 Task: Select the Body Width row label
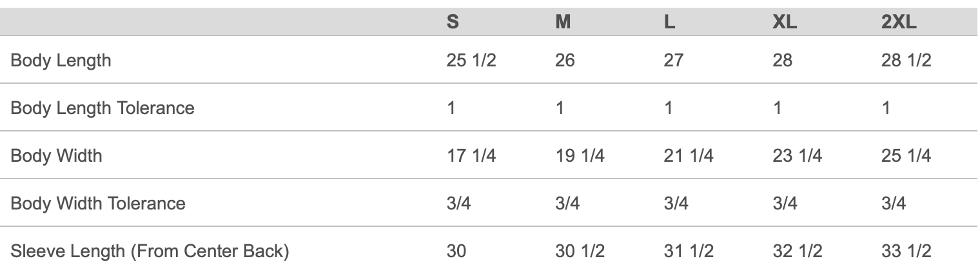pos(56,155)
